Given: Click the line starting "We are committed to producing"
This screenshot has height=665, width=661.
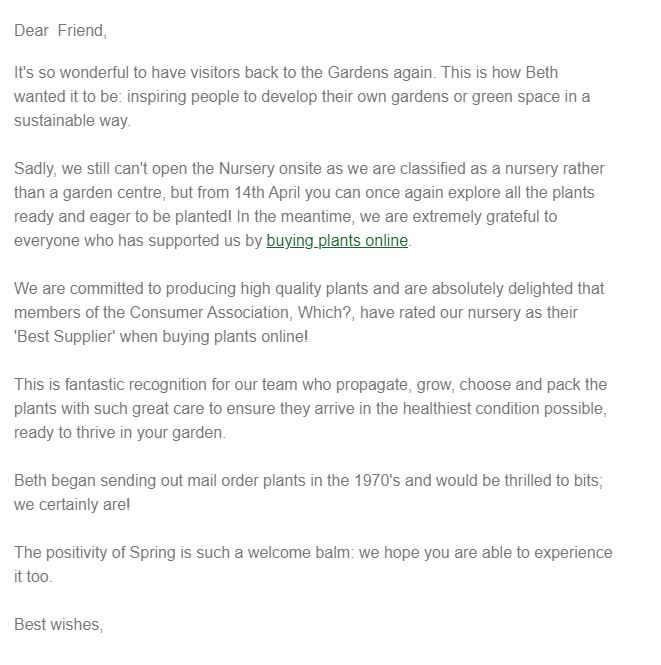Looking at the screenshot, I should coord(309,289).
